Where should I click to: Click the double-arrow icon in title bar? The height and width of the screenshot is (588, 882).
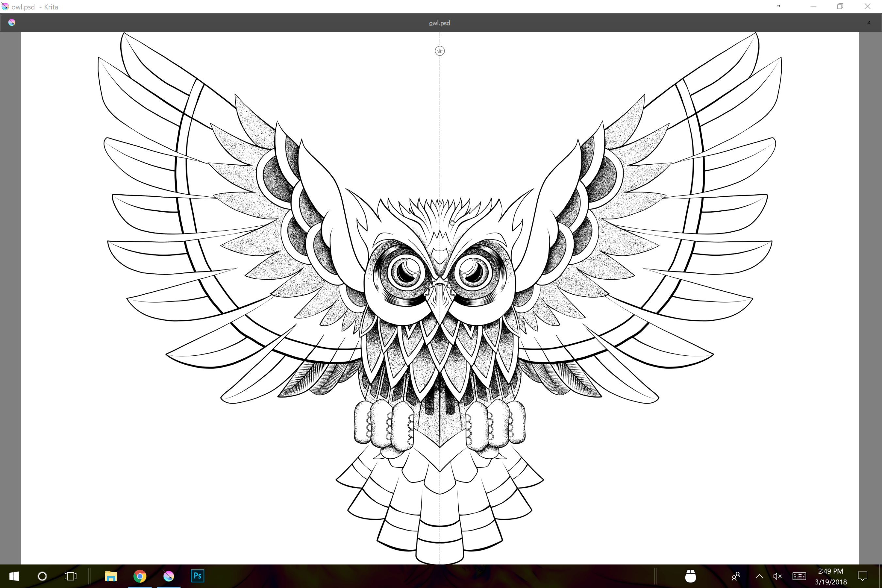tap(779, 6)
